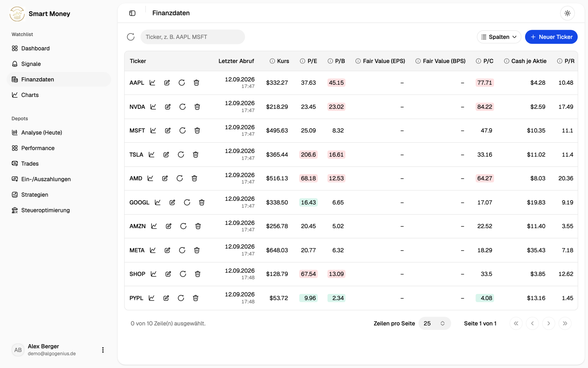Edit the GOOGL ticker entry
Image resolution: width=588 pixels, height=368 pixels.
coord(172,202)
